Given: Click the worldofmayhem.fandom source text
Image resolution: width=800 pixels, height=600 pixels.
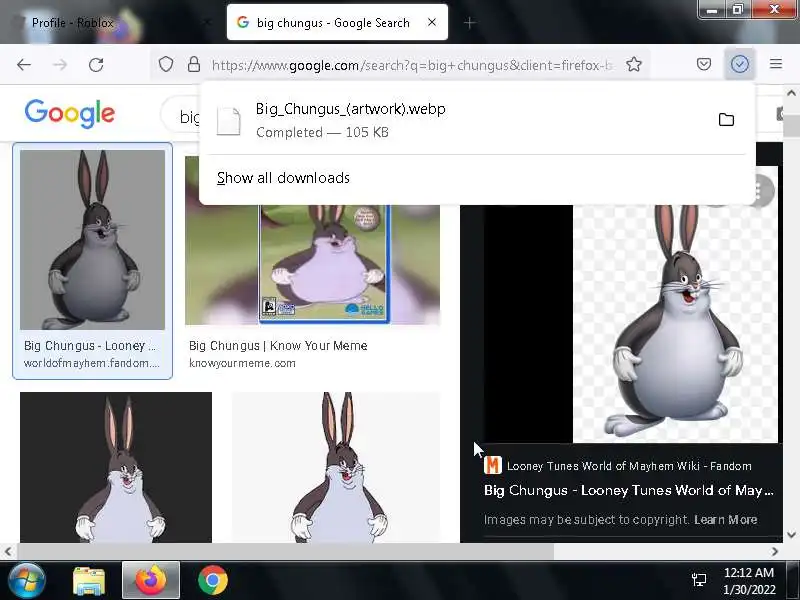Looking at the screenshot, I should click(91, 363).
